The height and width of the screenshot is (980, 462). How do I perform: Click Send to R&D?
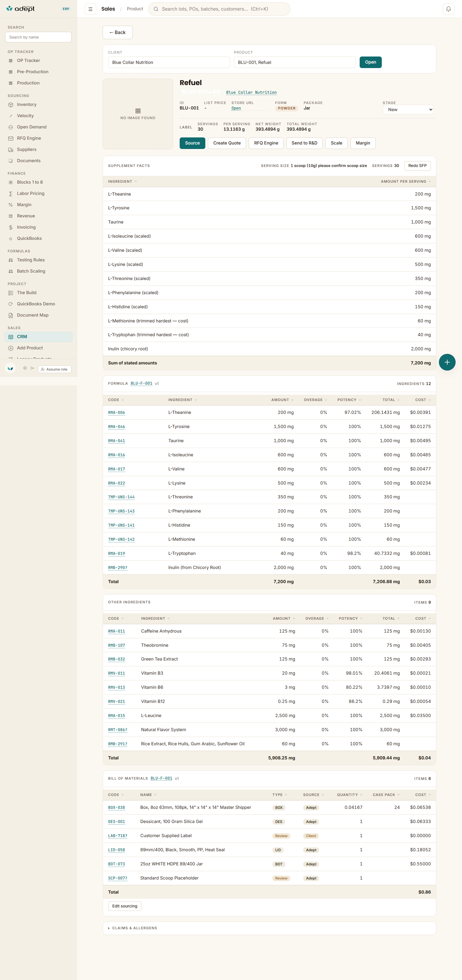(304, 143)
